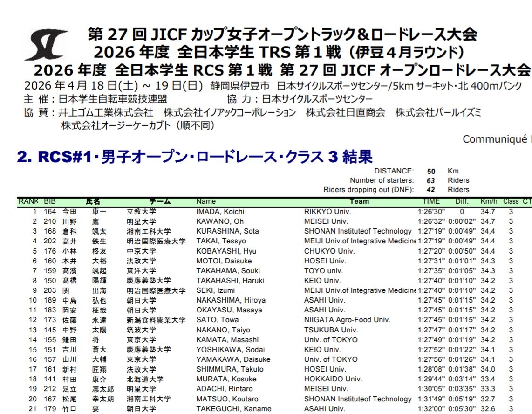Click the time 1:29'44" in MURATA's row
Viewport: 532px width, 414px height.
(431, 379)
